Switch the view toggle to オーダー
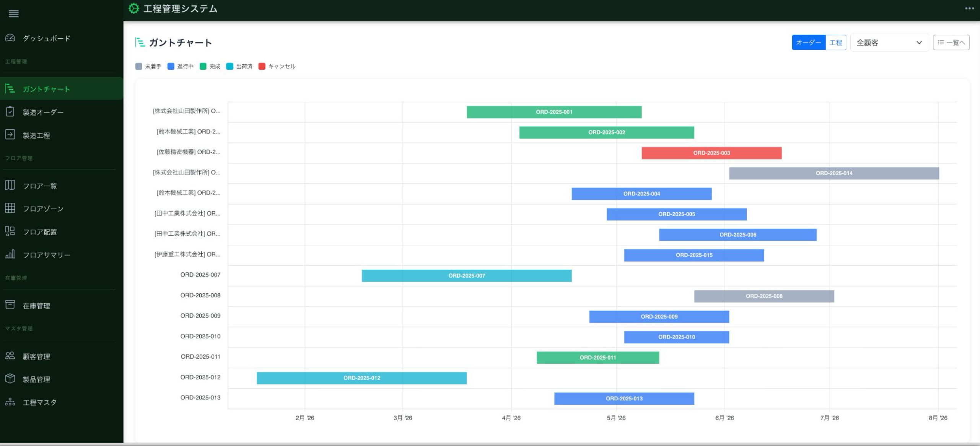The image size is (980, 446). coord(808,42)
